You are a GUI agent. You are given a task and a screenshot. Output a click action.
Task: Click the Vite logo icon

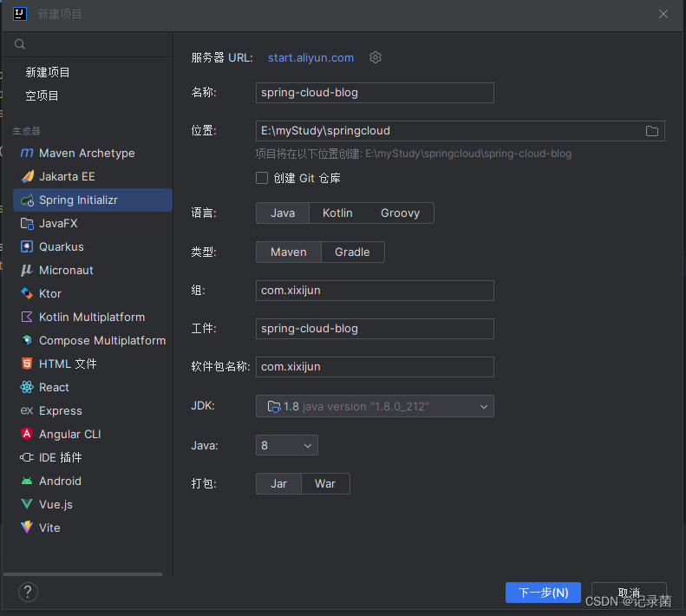[27, 528]
